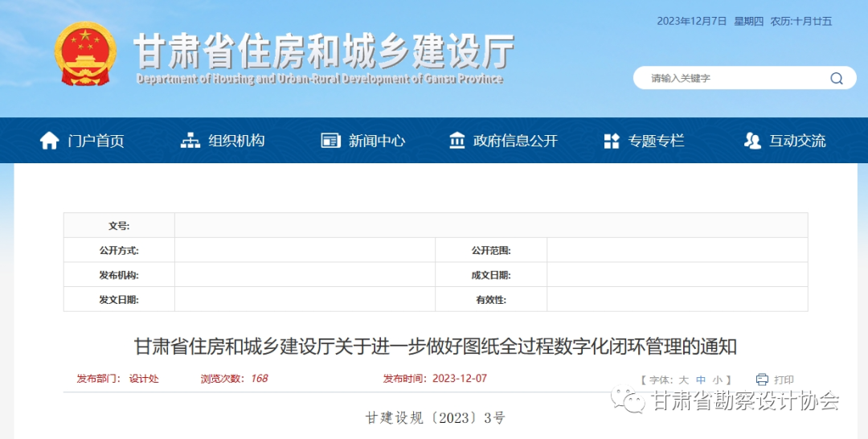Go to 新闻中心 section
Screen dimensions: 868x439
point(377,141)
